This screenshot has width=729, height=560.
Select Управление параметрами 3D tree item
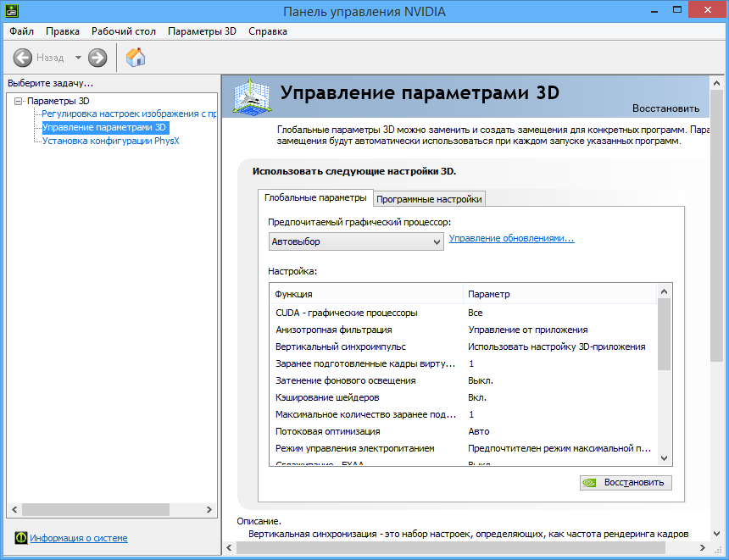click(x=104, y=127)
